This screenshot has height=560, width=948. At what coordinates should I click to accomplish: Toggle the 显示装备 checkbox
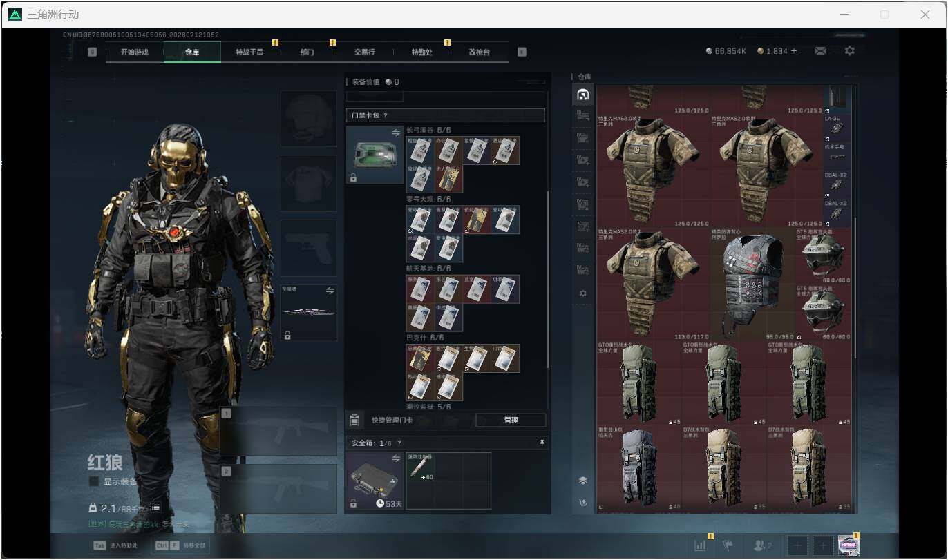point(94,481)
